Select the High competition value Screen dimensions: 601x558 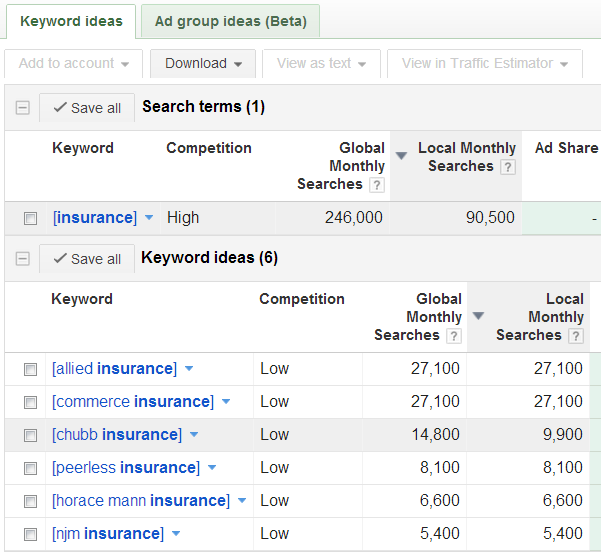pos(183,218)
